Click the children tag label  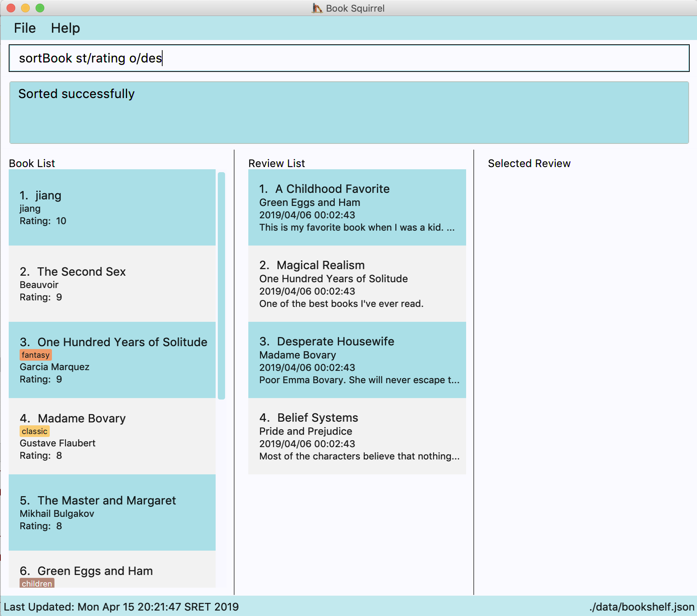[37, 583]
